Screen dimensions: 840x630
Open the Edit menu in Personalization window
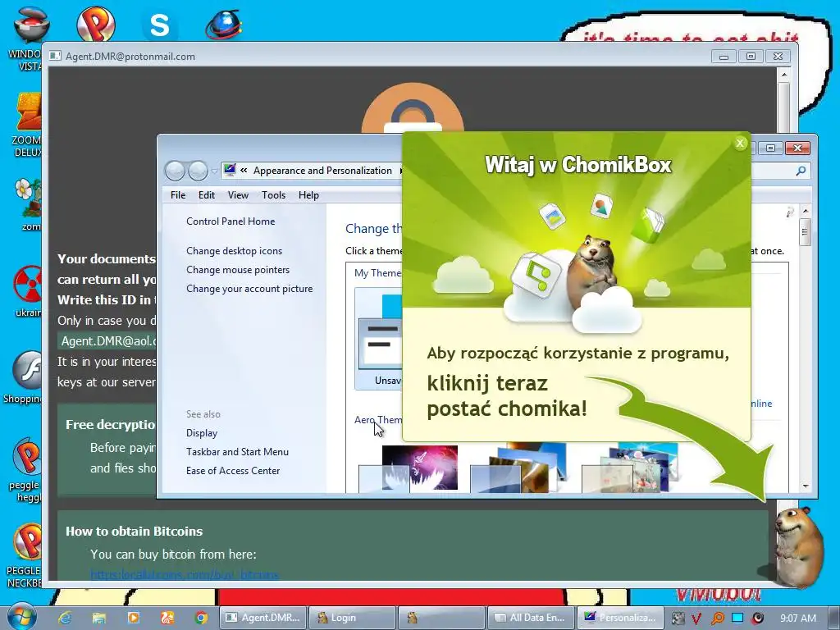click(x=206, y=195)
